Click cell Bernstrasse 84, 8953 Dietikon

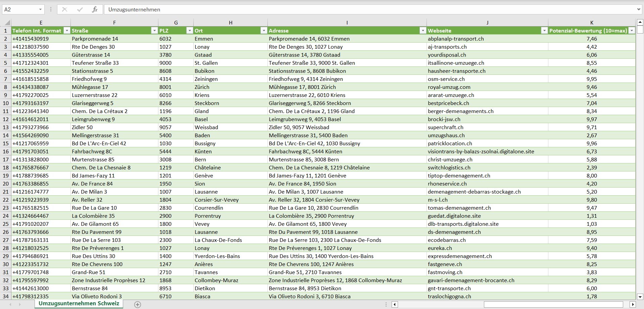pos(347,288)
